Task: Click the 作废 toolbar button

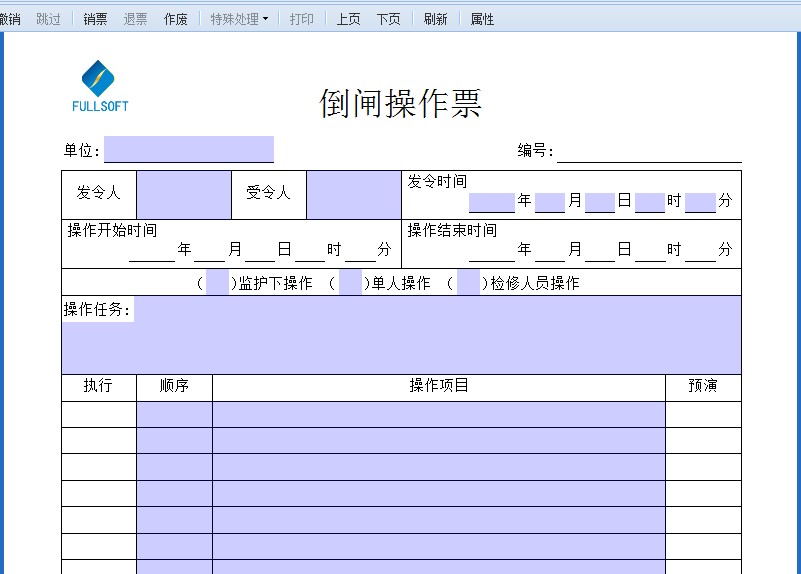Action: point(176,19)
